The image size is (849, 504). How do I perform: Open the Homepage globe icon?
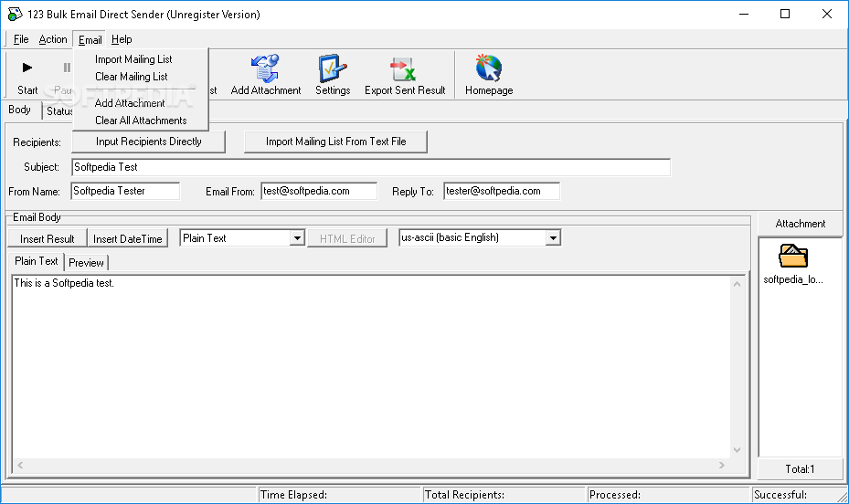point(488,68)
